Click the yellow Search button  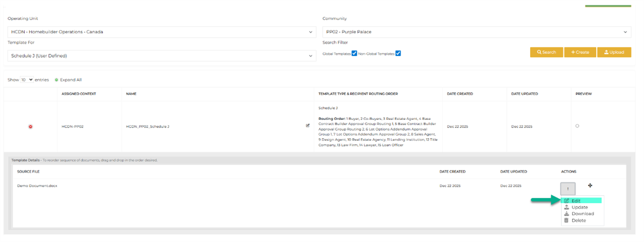pos(546,52)
